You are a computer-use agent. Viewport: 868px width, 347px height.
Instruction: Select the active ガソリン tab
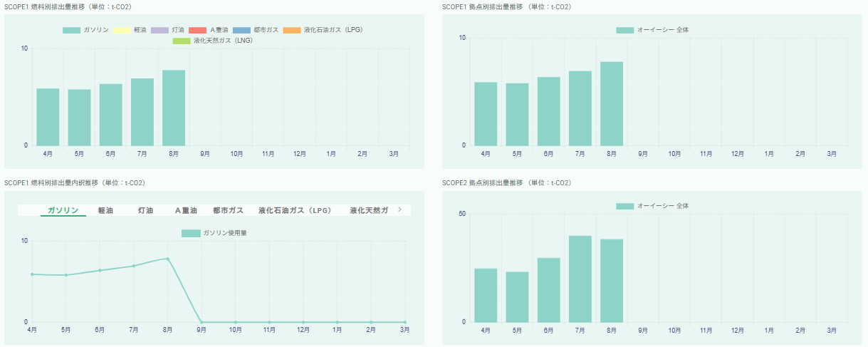click(63, 210)
